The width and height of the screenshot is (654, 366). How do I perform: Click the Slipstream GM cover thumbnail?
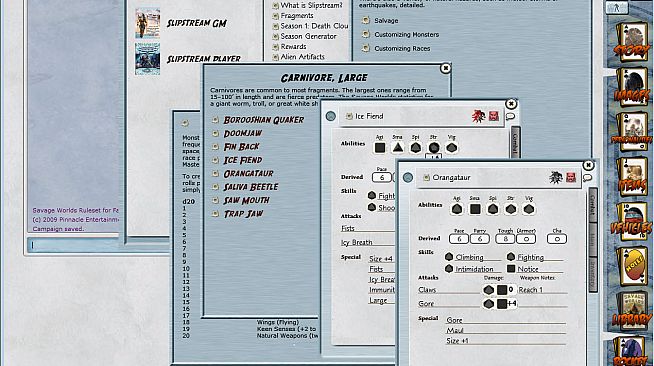pos(148,23)
